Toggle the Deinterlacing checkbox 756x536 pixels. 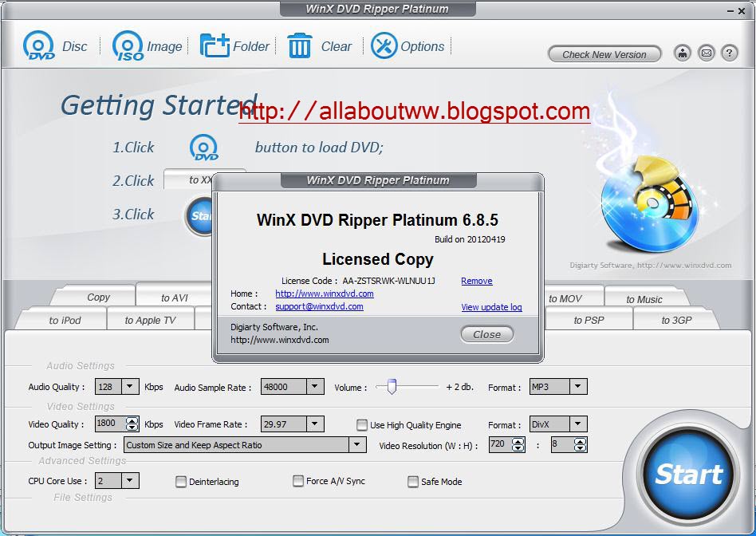point(181,482)
